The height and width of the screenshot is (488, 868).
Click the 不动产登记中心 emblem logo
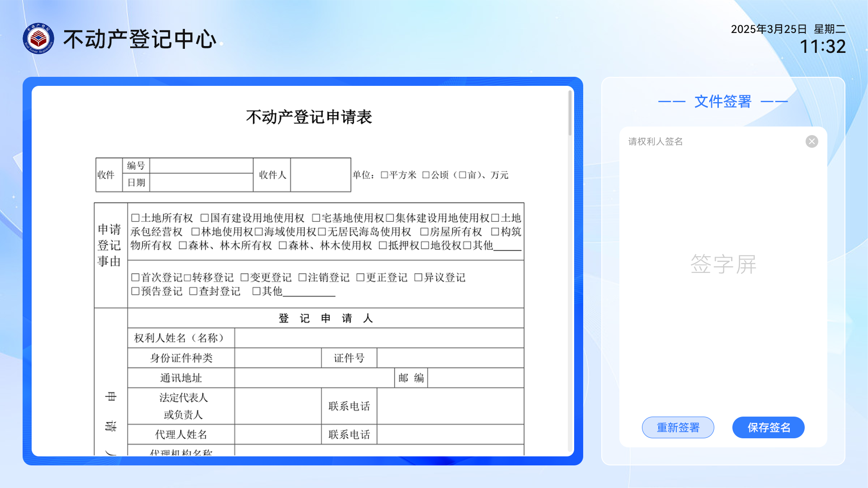[x=38, y=39]
